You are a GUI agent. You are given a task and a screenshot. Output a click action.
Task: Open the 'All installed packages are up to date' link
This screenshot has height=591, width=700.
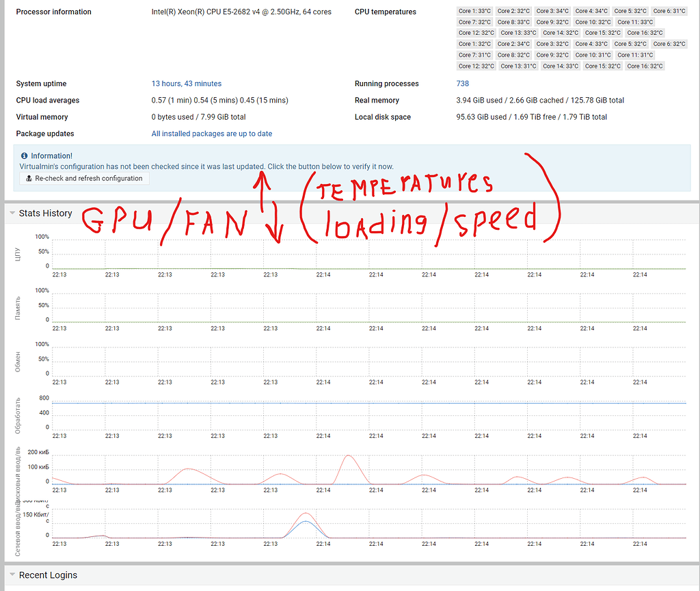tap(212, 133)
